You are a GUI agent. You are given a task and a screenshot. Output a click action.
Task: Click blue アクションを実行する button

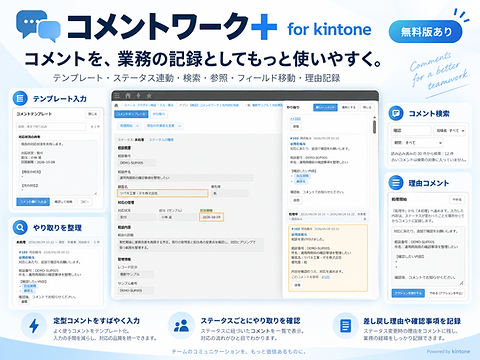[x=408, y=293]
